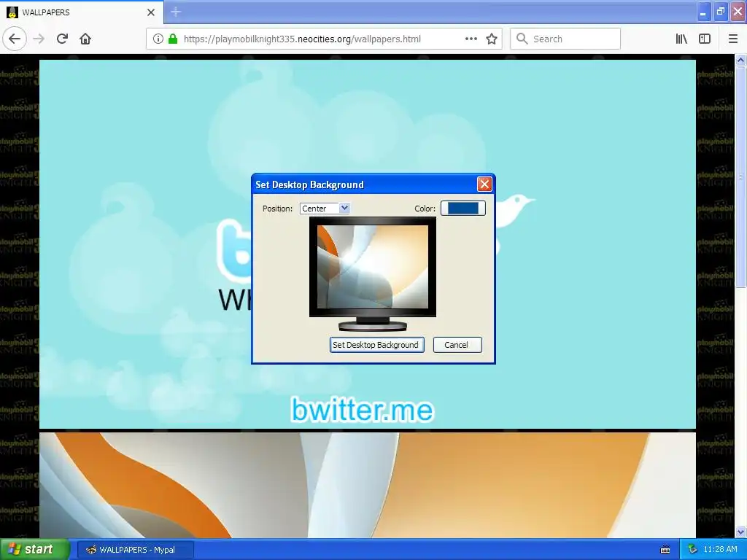This screenshot has height=560, width=747.
Task: Click the 11:28 AM taskbar clock
Action: [720, 550]
